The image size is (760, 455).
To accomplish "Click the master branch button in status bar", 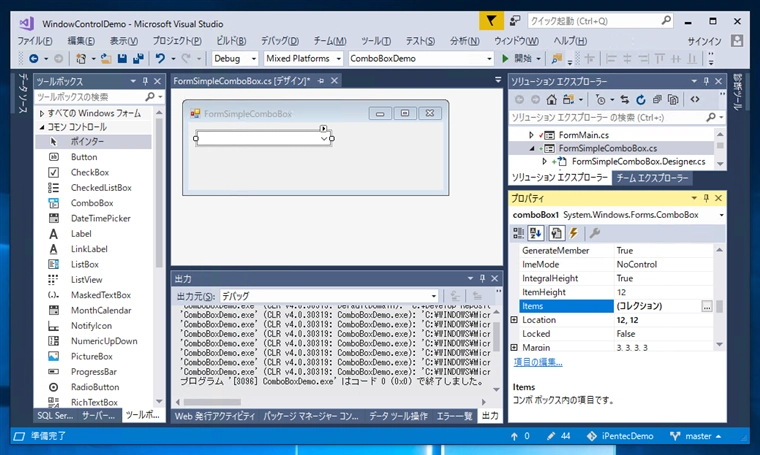I will point(696,436).
